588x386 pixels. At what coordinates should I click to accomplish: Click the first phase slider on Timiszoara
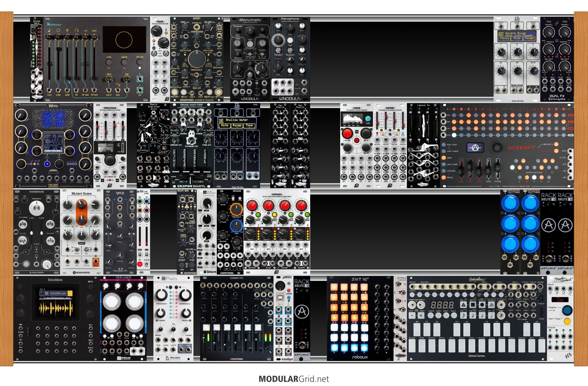pyautogui.click(x=97, y=130)
